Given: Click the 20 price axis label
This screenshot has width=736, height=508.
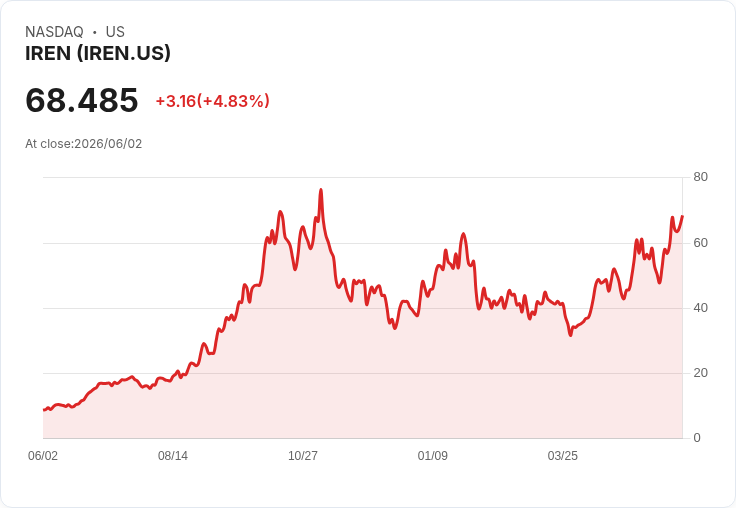Looking at the screenshot, I should 700,373.
